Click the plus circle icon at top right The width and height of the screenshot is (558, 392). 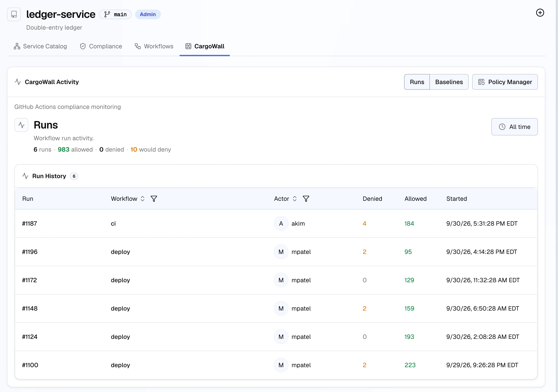tap(540, 13)
